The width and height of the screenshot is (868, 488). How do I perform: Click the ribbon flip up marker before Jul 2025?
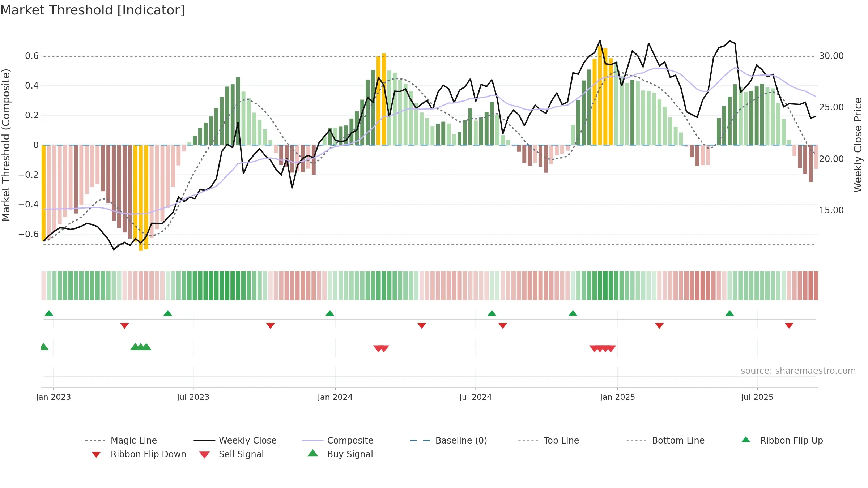pos(729,313)
